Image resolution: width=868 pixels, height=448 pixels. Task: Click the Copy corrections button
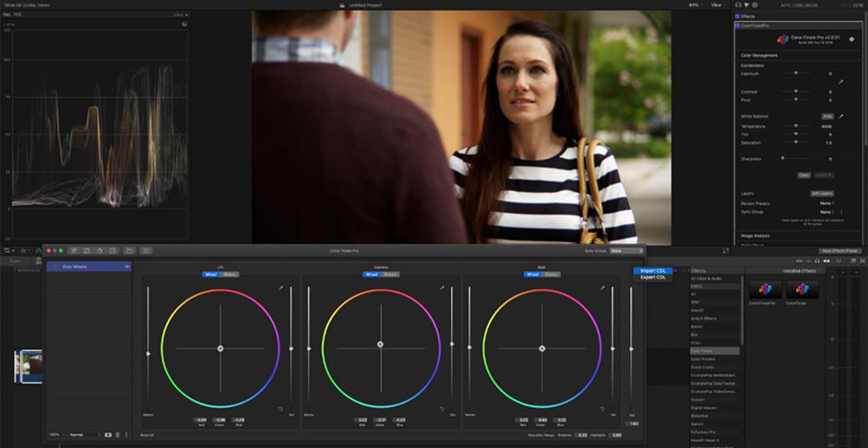point(803,175)
